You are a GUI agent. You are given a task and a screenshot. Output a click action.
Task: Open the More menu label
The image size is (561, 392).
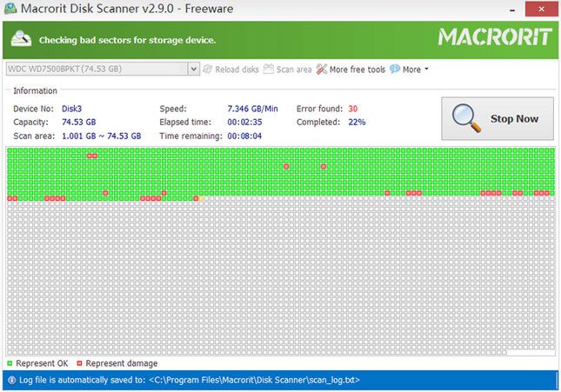[411, 70]
